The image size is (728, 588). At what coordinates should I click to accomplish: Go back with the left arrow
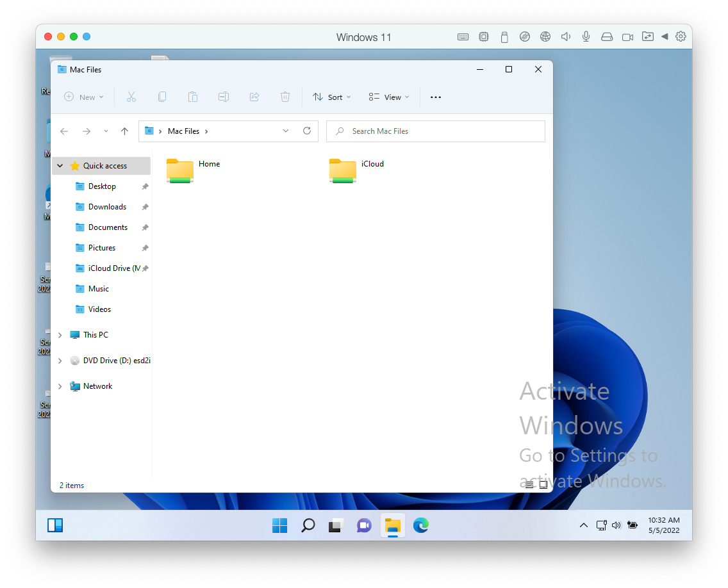pyautogui.click(x=64, y=131)
